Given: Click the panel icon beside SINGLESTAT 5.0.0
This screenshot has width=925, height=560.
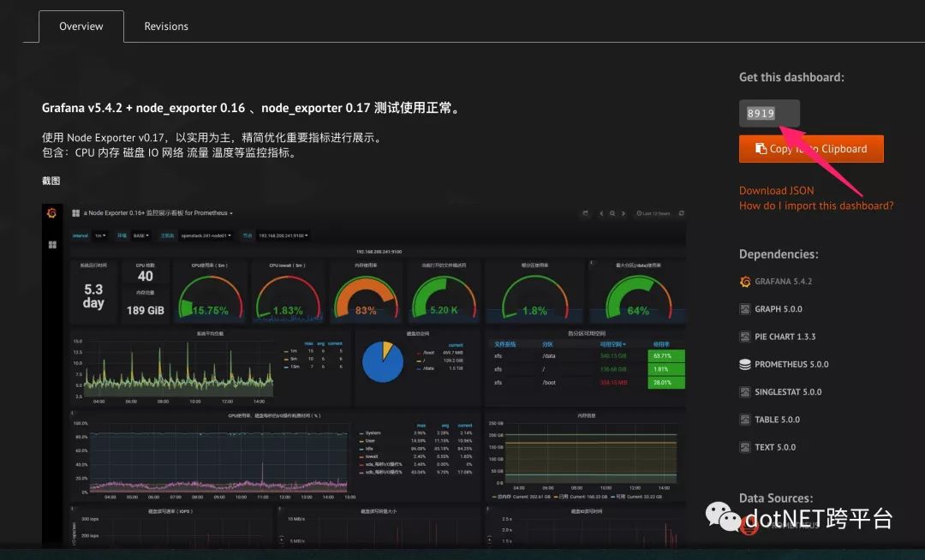Looking at the screenshot, I should [745, 392].
